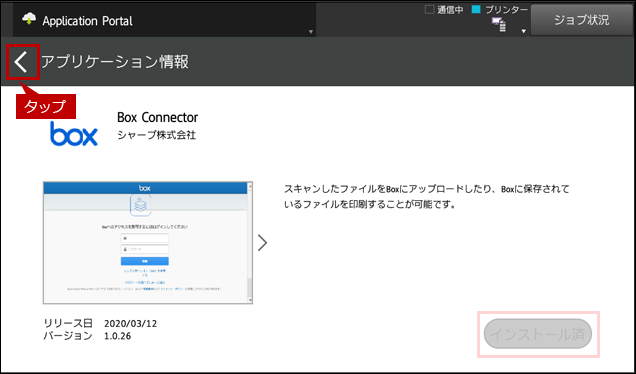Click the white box logo in the preview header
The height and width of the screenshot is (374, 636).
coord(145,188)
